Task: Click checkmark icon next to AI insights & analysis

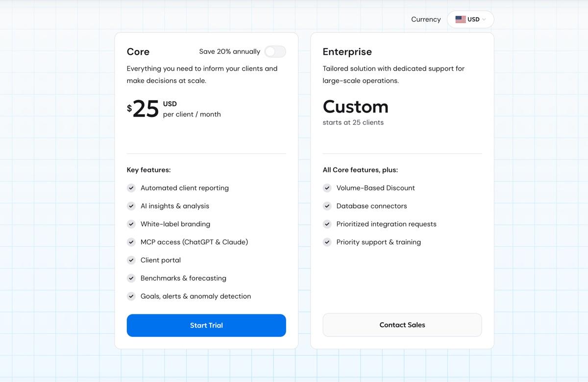Action: (x=131, y=206)
